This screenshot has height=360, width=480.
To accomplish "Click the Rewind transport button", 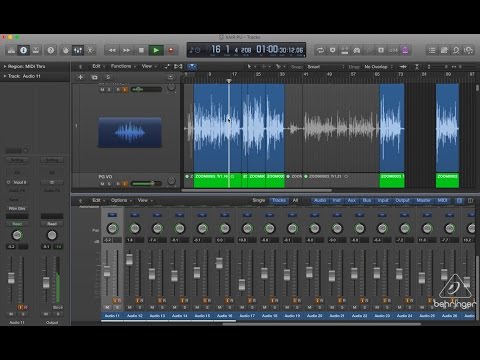I will 112,50.
